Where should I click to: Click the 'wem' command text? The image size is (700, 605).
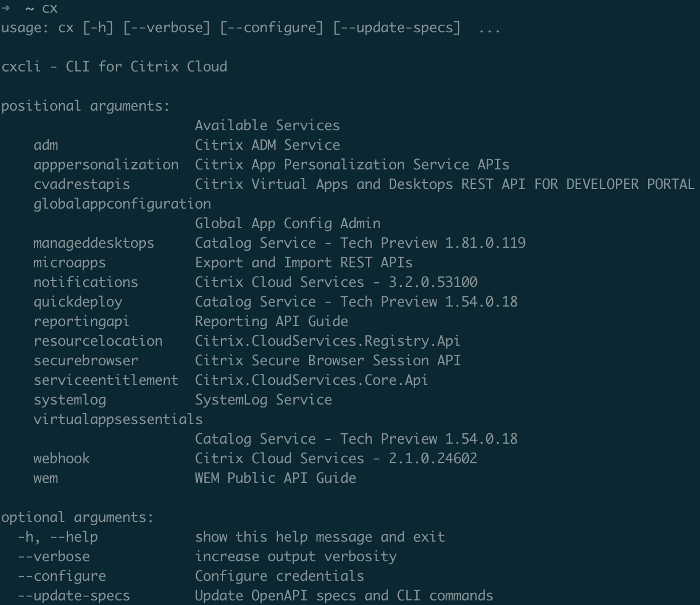[46, 478]
